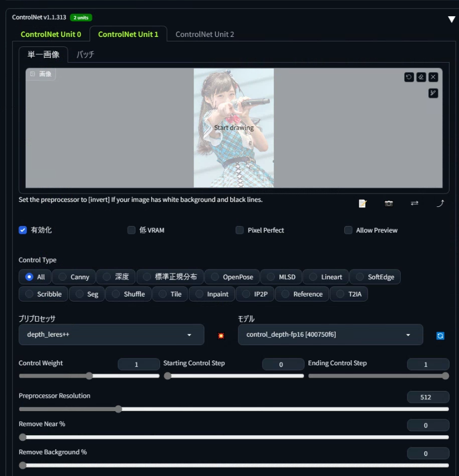
Task: Click the Preprocessor Resolution slider handle
Action: 119,409
